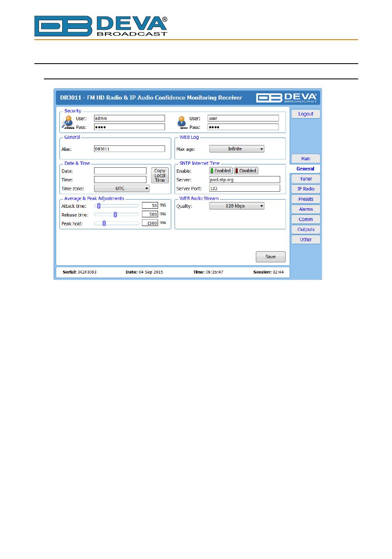Go to the Presets tab
The image size is (392, 559).
click(x=306, y=199)
